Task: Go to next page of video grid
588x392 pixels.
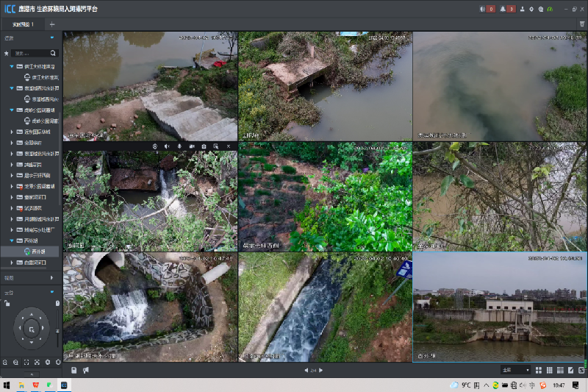Action: (x=321, y=370)
